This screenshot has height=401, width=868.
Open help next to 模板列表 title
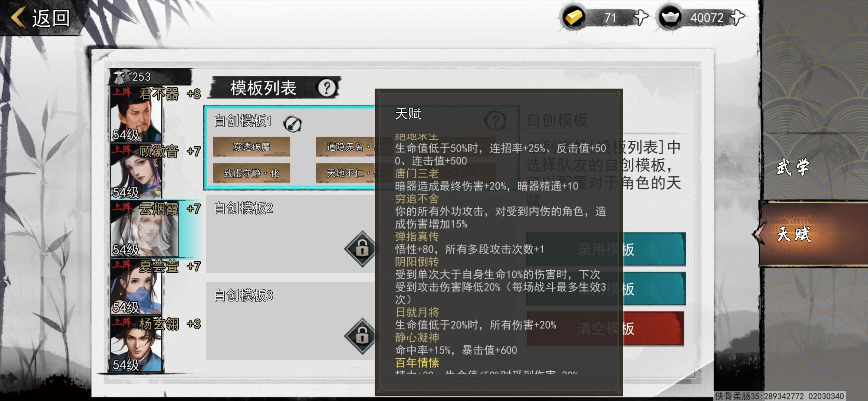pos(327,88)
